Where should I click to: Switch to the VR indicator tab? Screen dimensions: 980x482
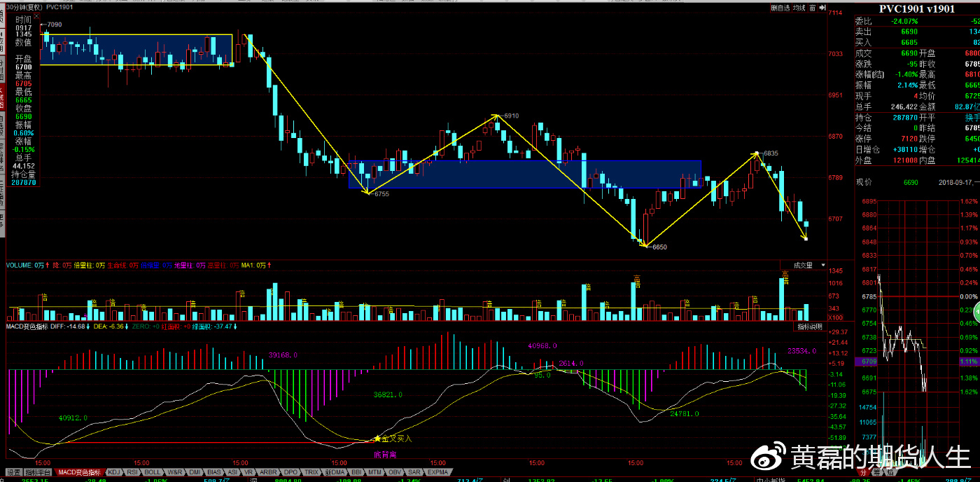pyautogui.click(x=248, y=472)
